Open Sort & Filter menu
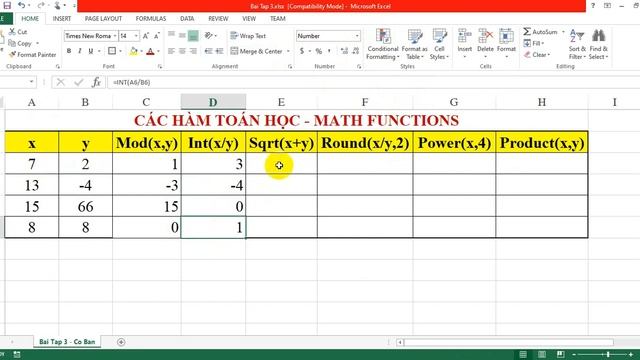The image size is (640, 360). tap(577, 44)
